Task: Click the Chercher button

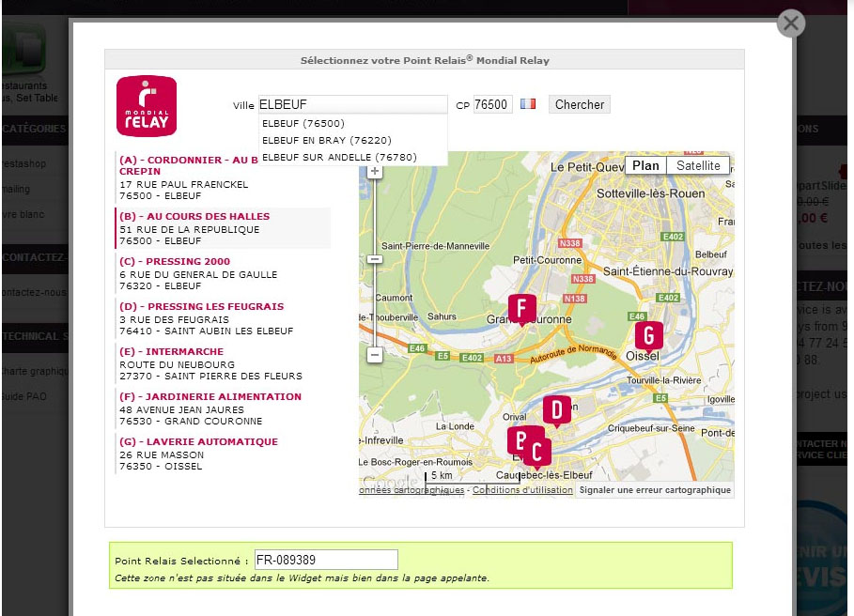Action: 580,104
